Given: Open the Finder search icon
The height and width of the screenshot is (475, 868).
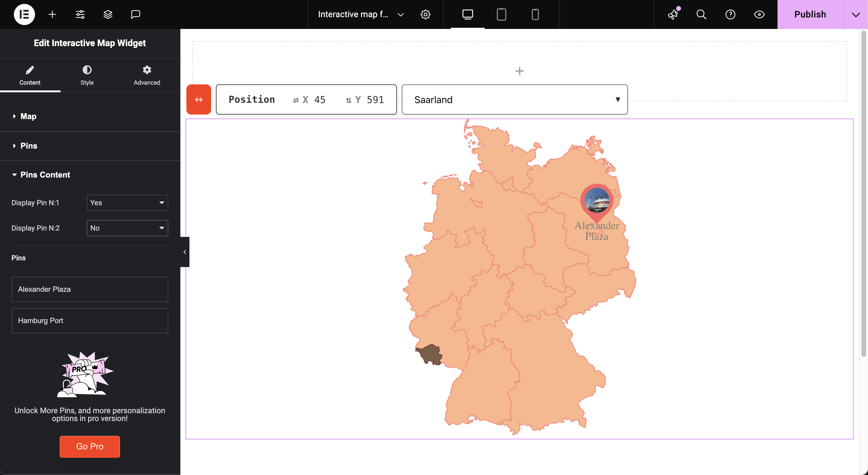Looking at the screenshot, I should point(701,14).
